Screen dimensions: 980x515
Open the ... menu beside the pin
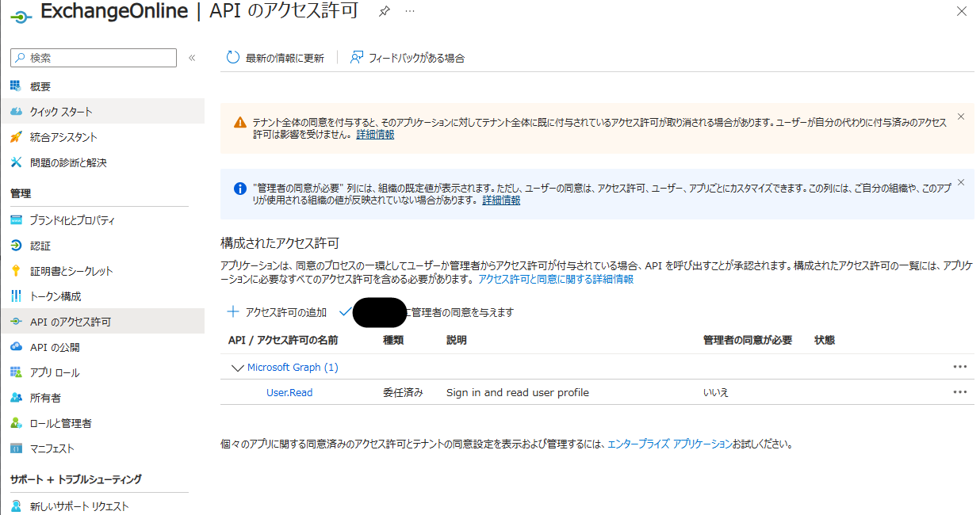click(410, 12)
